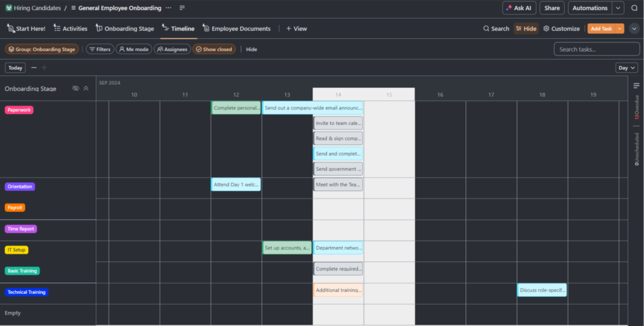
Task: Open Send out a company-wide email task
Action: tap(313, 108)
